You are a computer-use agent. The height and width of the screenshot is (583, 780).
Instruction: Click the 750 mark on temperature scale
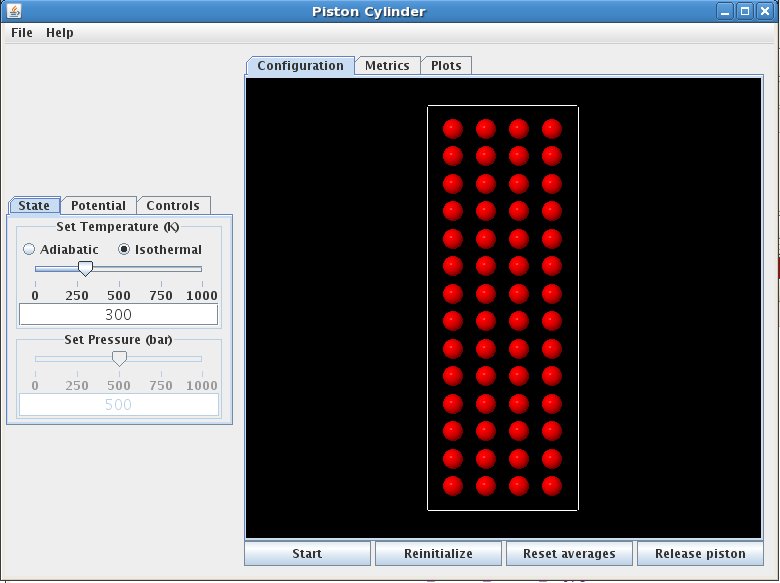point(161,295)
